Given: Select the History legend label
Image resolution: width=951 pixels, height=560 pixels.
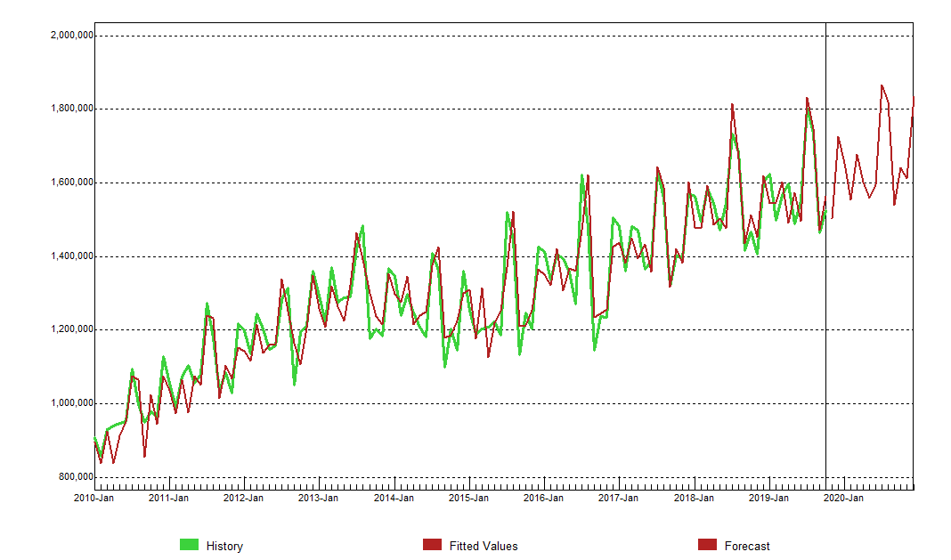Looking at the screenshot, I should [x=224, y=546].
